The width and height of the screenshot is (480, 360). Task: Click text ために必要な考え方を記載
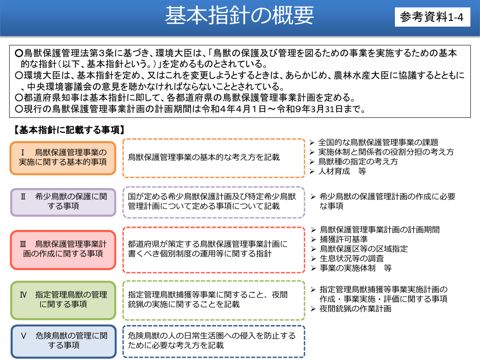(176, 345)
